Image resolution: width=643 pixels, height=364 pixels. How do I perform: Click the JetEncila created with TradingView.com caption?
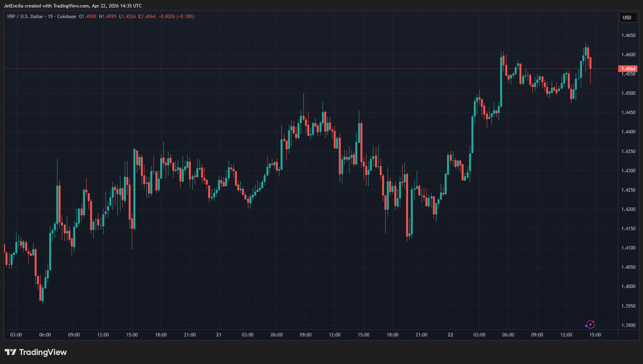pos(73,6)
